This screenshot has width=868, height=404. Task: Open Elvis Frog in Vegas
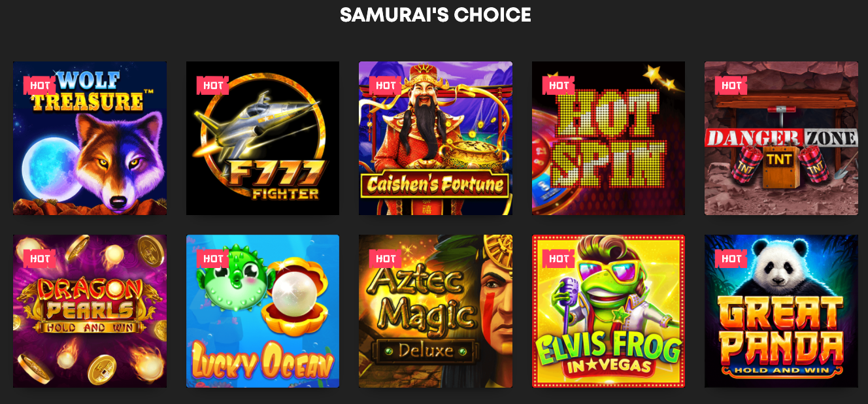[609, 311]
